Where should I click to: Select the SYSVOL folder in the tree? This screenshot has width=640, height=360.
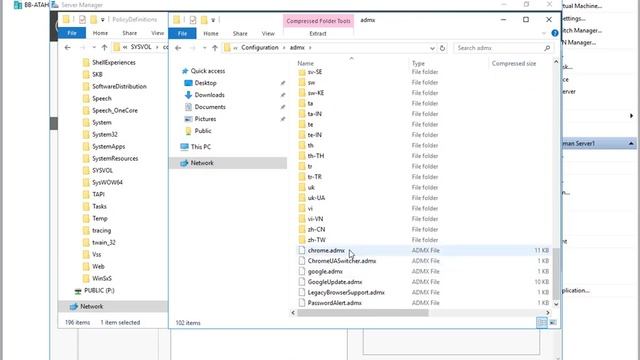pos(102,171)
